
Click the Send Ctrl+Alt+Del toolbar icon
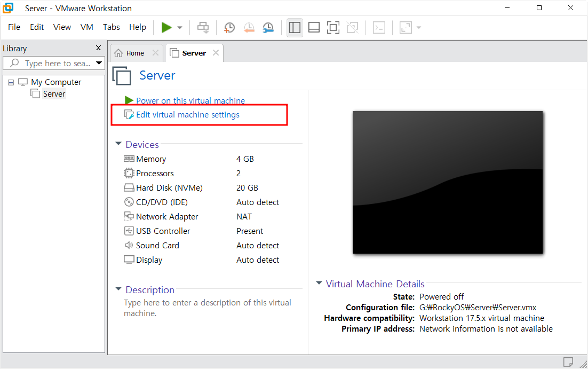203,27
